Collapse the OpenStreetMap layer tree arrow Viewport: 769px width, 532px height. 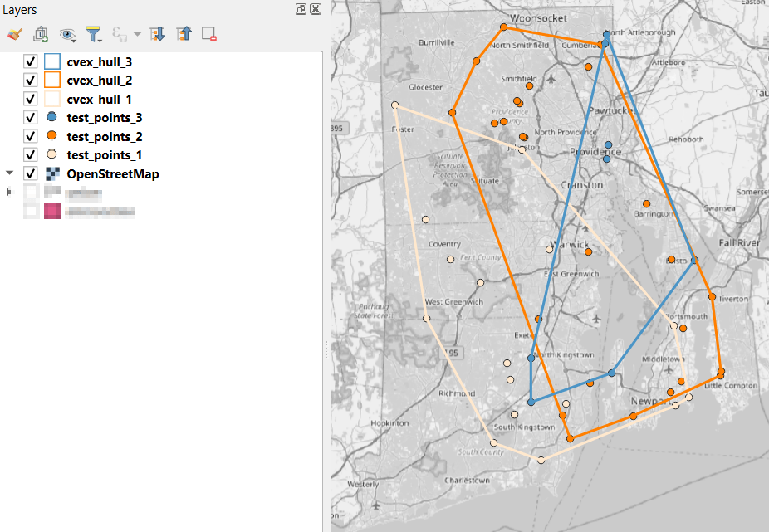tap(10, 173)
